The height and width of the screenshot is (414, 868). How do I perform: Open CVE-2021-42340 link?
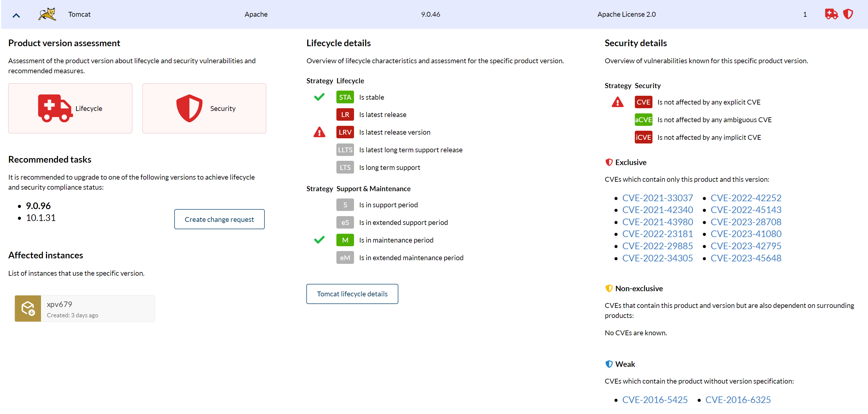click(657, 210)
